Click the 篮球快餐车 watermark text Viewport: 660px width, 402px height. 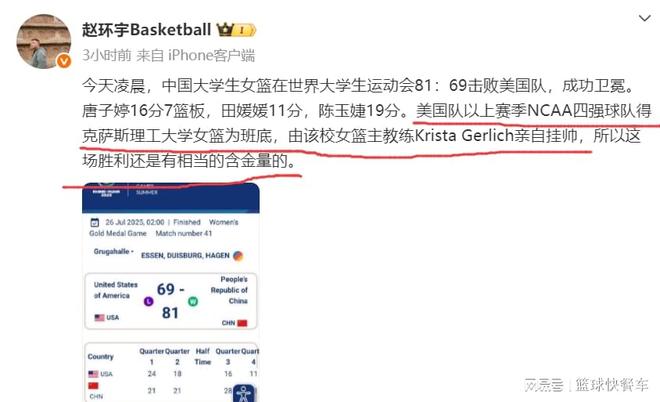pos(612,385)
